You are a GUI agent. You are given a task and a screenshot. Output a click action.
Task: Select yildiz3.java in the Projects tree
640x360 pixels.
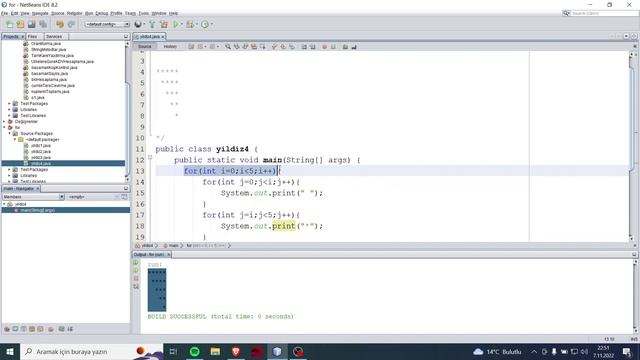tap(41, 158)
